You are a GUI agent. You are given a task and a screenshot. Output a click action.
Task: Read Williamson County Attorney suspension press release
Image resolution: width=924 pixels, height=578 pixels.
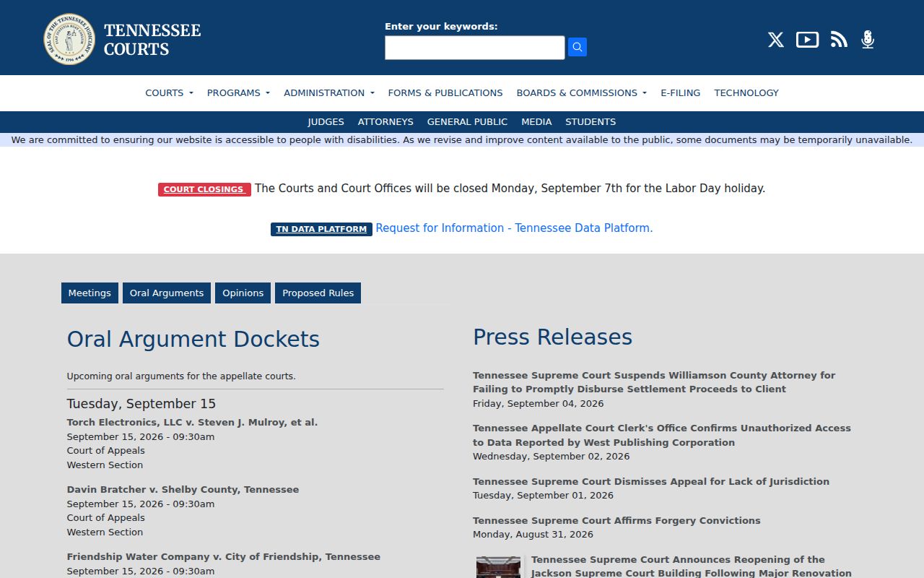pos(654,382)
